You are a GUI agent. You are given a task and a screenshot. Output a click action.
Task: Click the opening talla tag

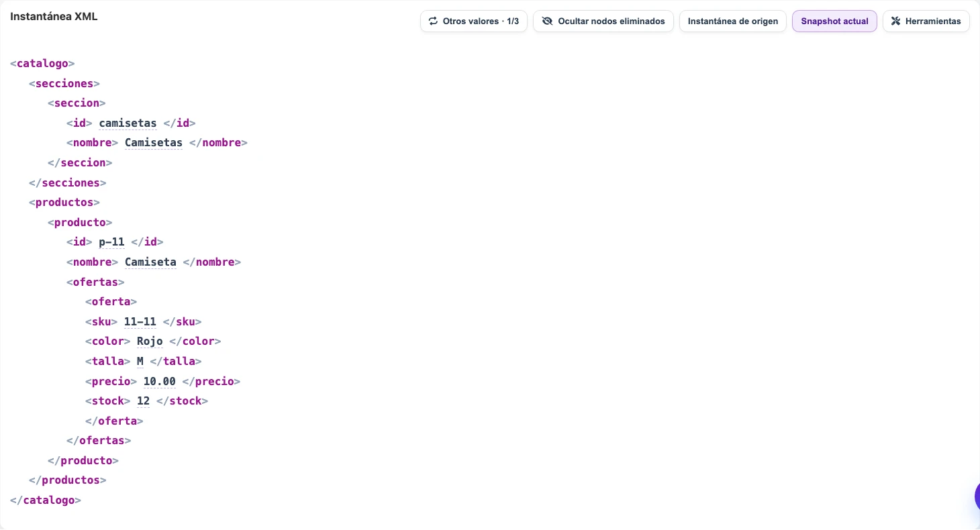[x=107, y=361]
